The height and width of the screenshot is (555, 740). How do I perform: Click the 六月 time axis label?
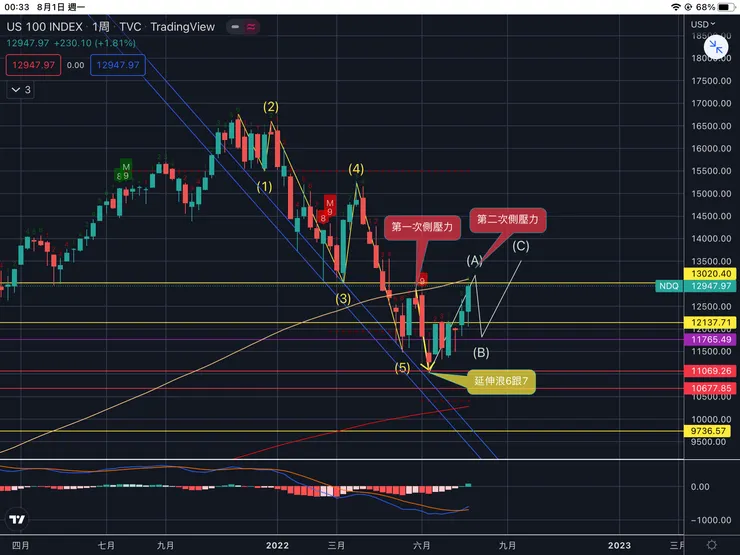pyautogui.click(x=421, y=546)
